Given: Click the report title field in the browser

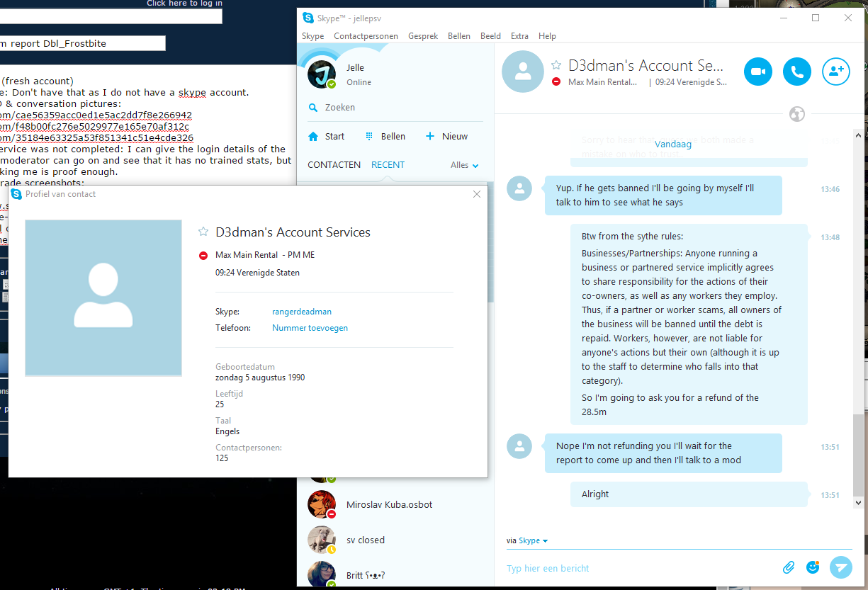Looking at the screenshot, I should point(82,43).
